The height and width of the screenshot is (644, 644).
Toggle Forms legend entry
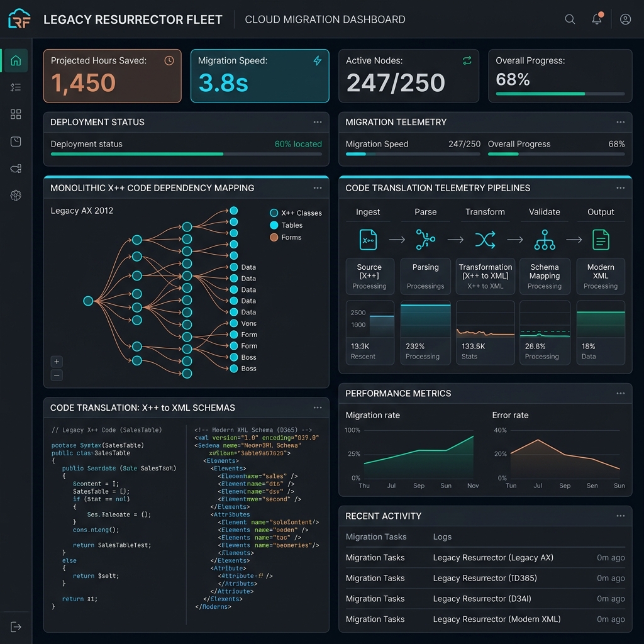click(x=286, y=237)
